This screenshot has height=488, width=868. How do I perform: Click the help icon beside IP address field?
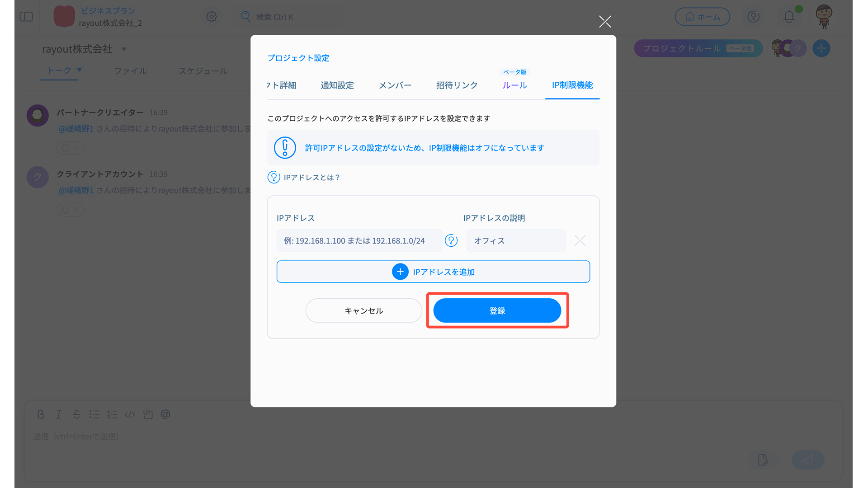coord(451,240)
